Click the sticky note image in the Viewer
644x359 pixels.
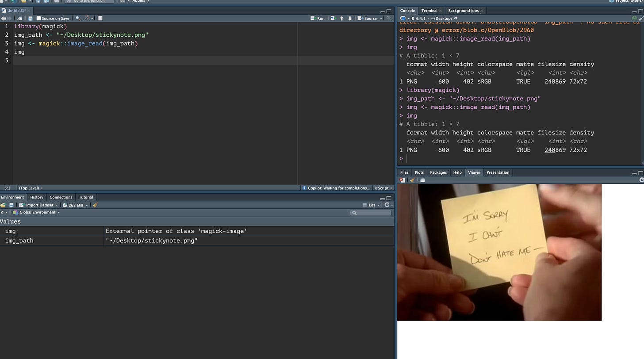[x=499, y=252]
